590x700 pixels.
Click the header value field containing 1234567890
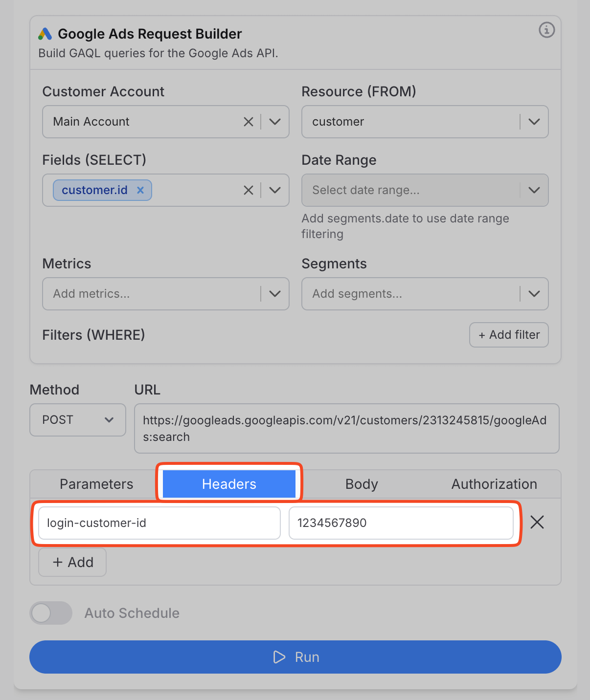click(x=402, y=523)
